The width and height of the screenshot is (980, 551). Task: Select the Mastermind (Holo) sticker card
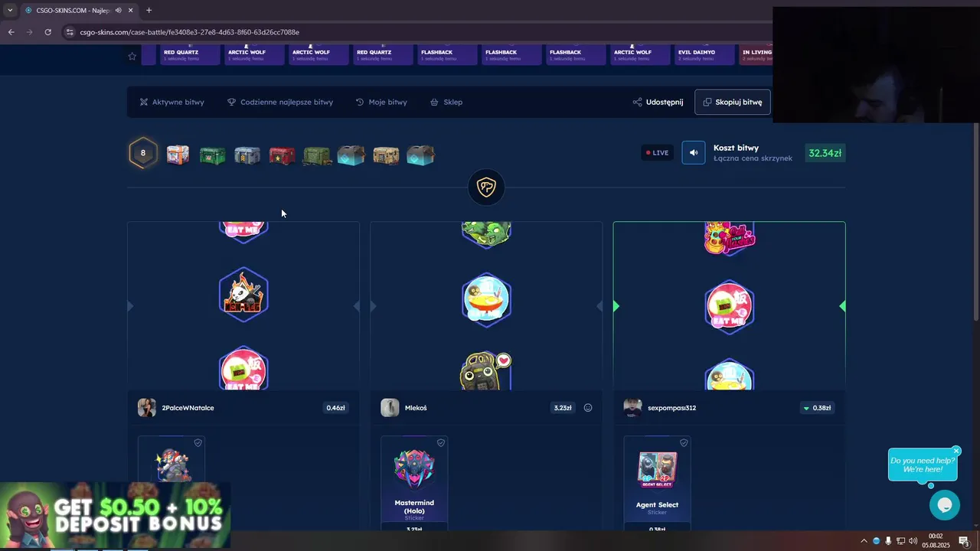pos(414,482)
